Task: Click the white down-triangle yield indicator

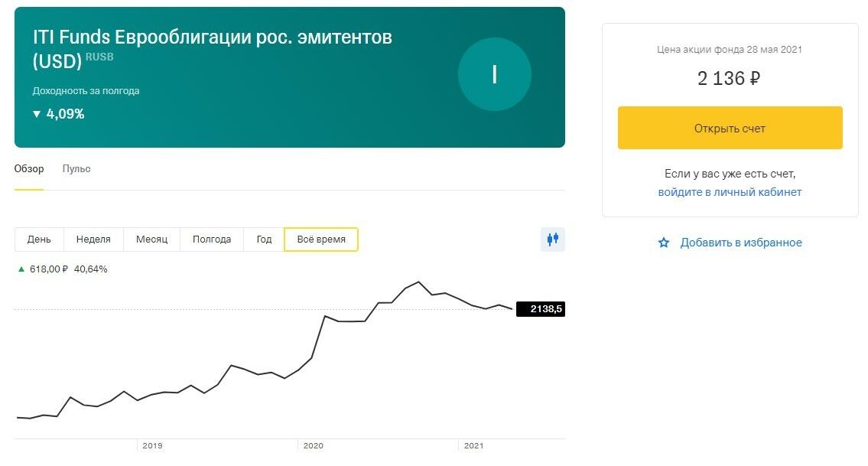Action: coord(36,114)
